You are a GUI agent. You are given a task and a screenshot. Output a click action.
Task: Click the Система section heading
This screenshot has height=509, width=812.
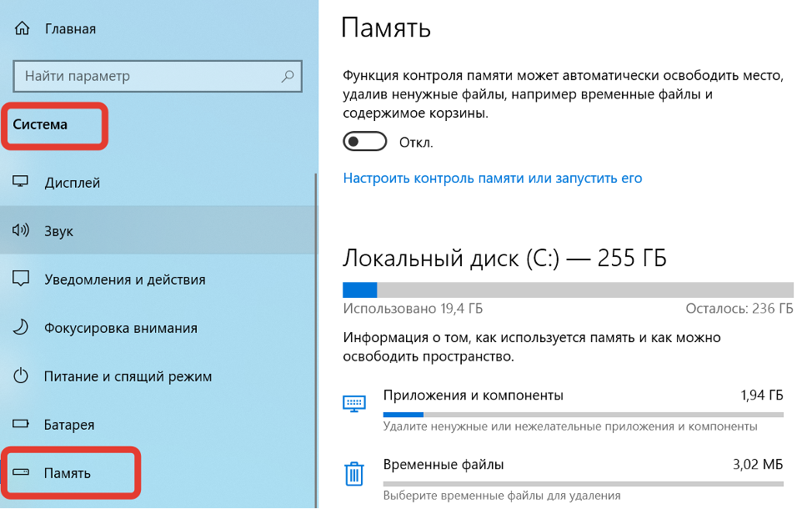(40, 124)
